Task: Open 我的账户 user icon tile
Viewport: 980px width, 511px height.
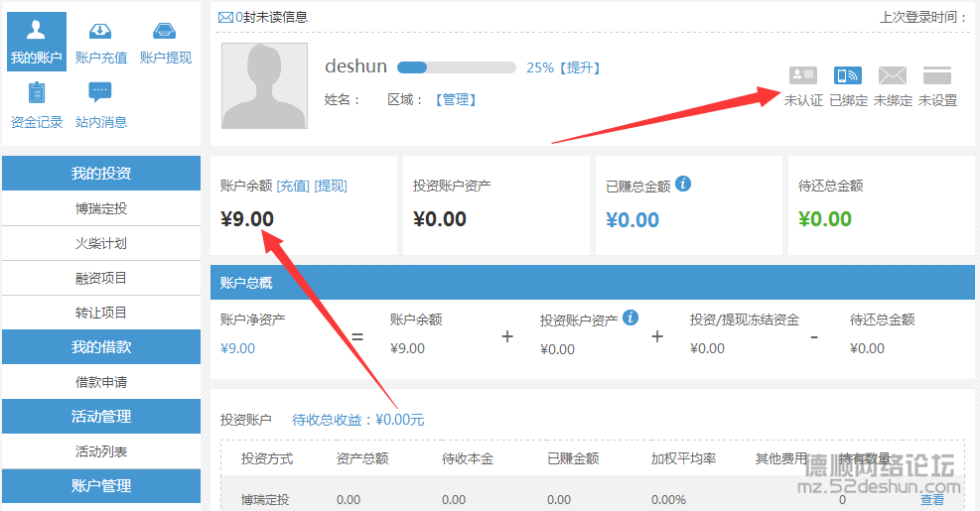Action: 37,42
